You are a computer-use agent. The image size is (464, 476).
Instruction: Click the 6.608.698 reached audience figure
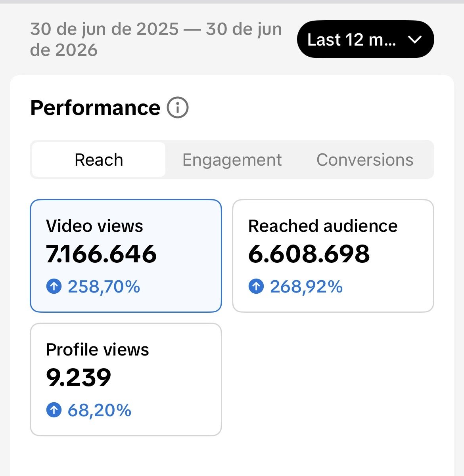pos(309,254)
